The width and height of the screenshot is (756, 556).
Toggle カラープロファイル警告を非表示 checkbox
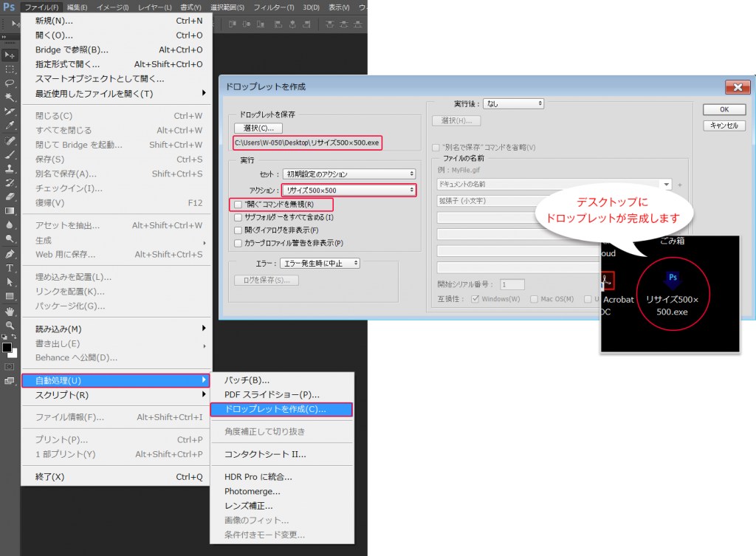coord(238,244)
